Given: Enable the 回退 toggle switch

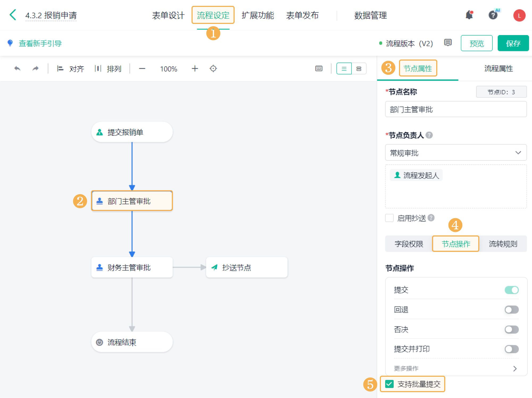Looking at the screenshot, I should pyautogui.click(x=511, y=310).
